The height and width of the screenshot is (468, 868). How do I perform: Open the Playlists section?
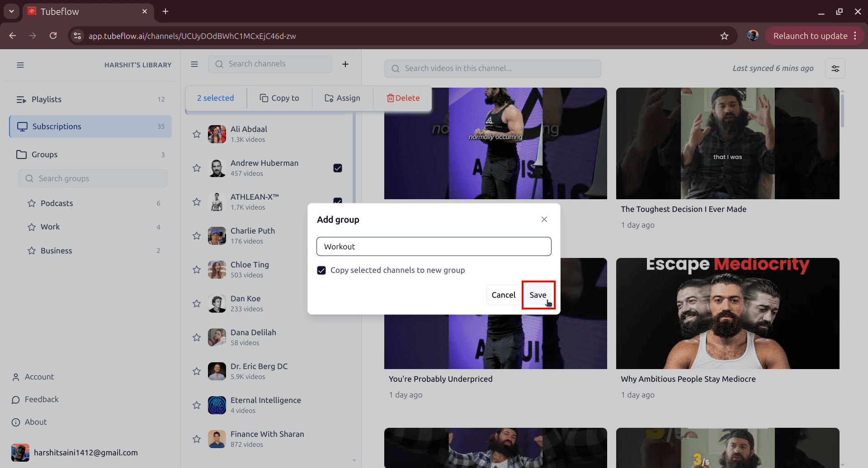47,99
